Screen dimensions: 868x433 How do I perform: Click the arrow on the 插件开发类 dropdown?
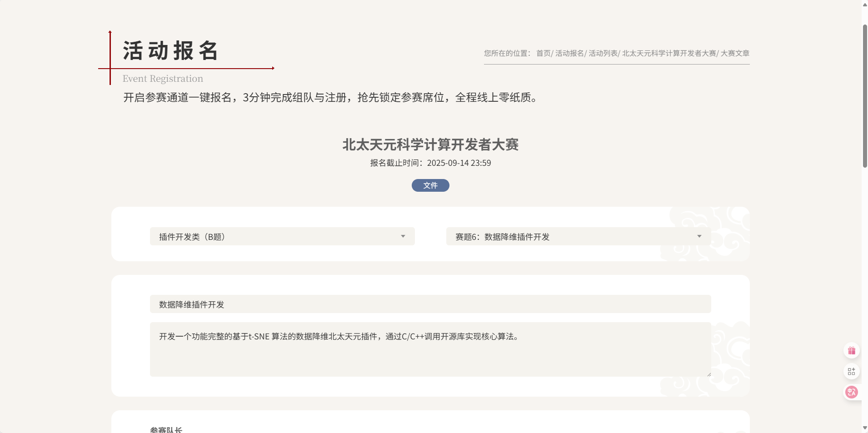403,236
